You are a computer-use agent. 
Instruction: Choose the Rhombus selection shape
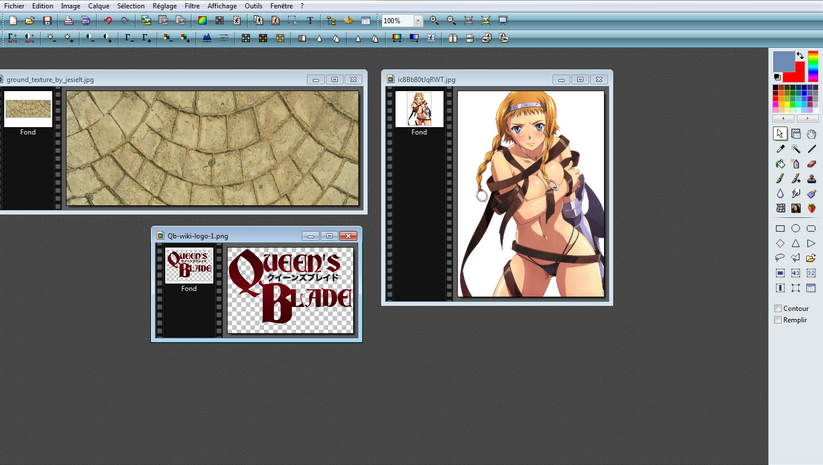tap(780, 243)
